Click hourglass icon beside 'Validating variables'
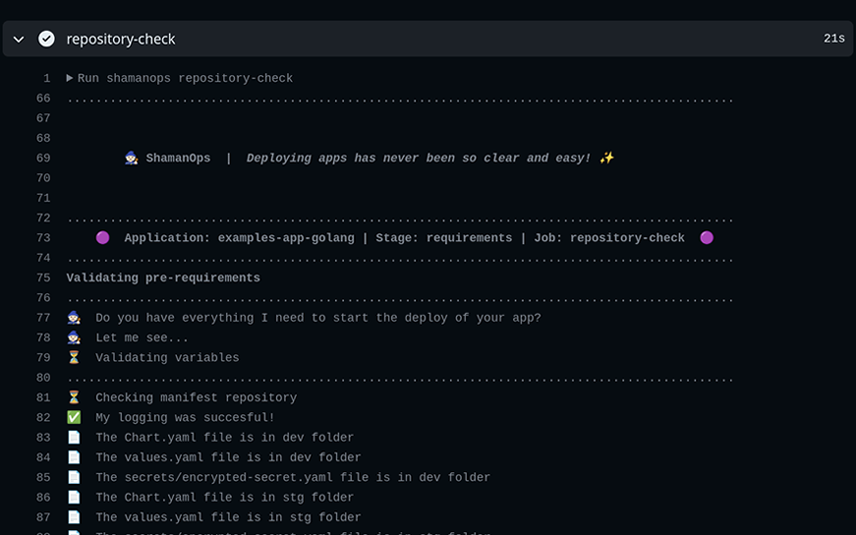Image resolution: width=856 pixels, height=535 pixels. (x=74, y=358)
